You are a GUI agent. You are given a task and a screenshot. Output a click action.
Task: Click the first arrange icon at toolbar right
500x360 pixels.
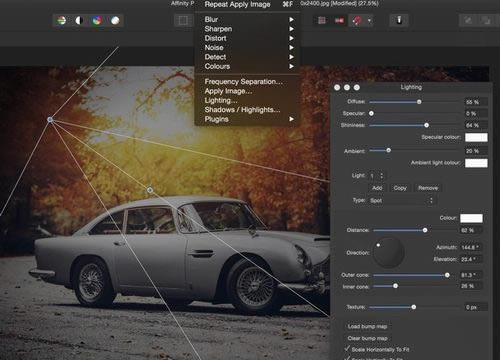click(468, 21)
